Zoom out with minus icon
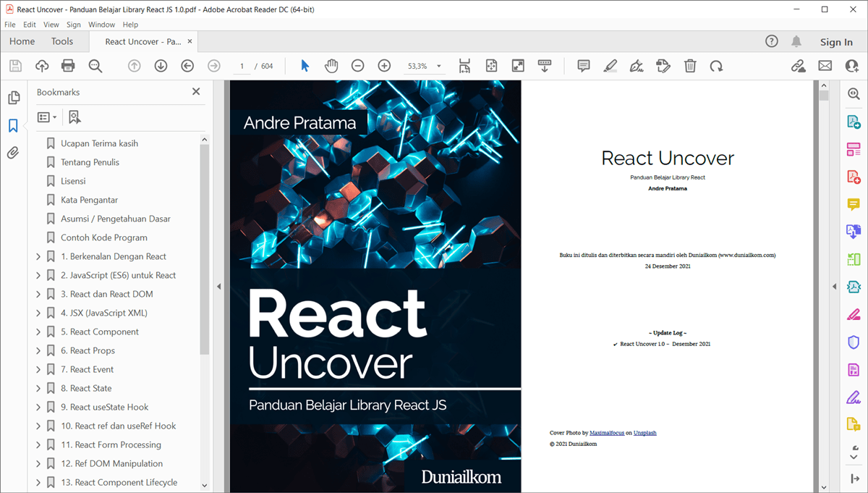The image size is (868, 493). (357, 66)
